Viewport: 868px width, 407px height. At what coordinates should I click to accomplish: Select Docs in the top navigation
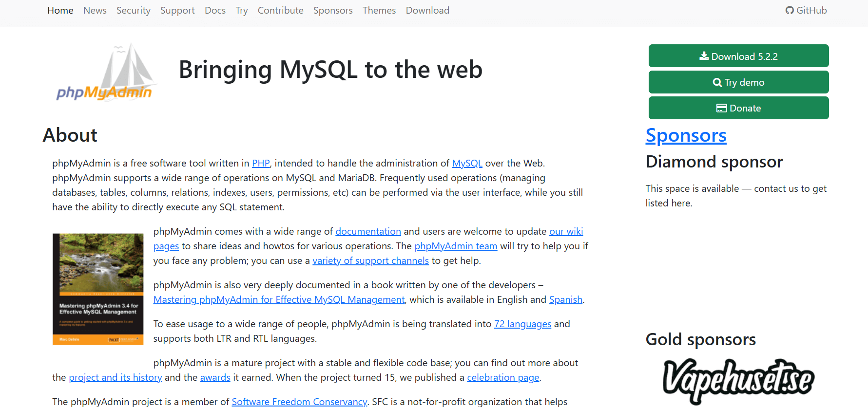pos(215,10)
